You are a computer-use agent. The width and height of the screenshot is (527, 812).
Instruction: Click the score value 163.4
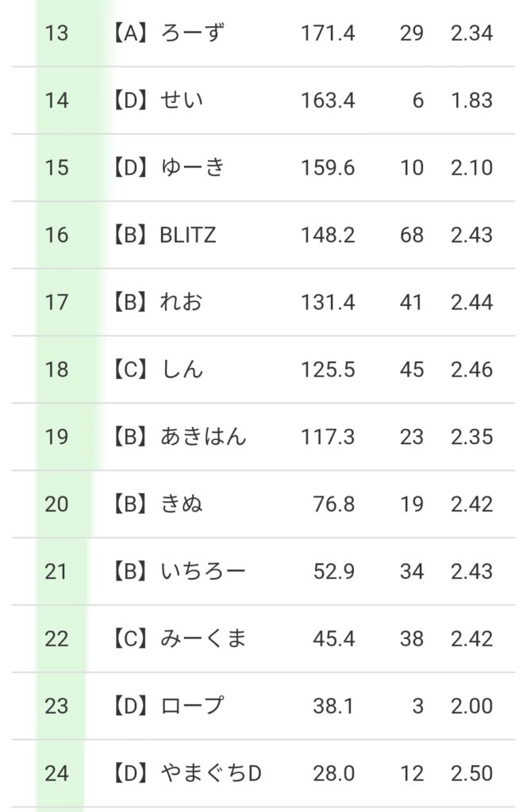click(x=328, y=101)
